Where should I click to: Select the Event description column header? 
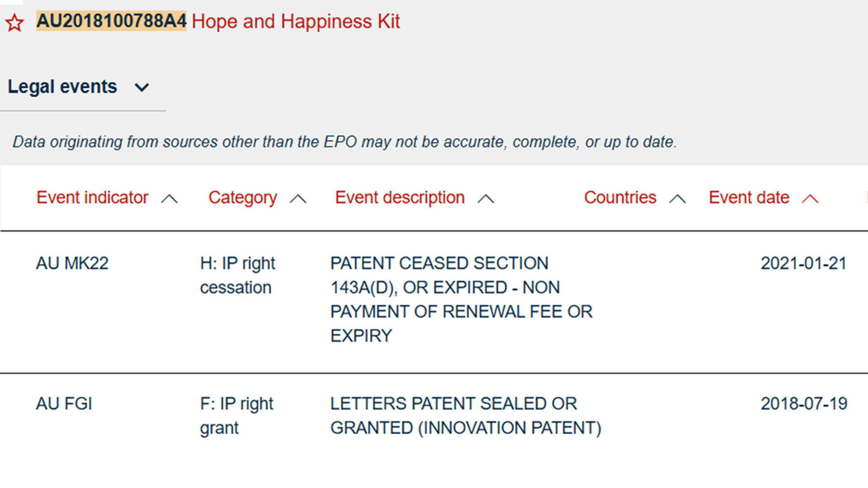400,198
